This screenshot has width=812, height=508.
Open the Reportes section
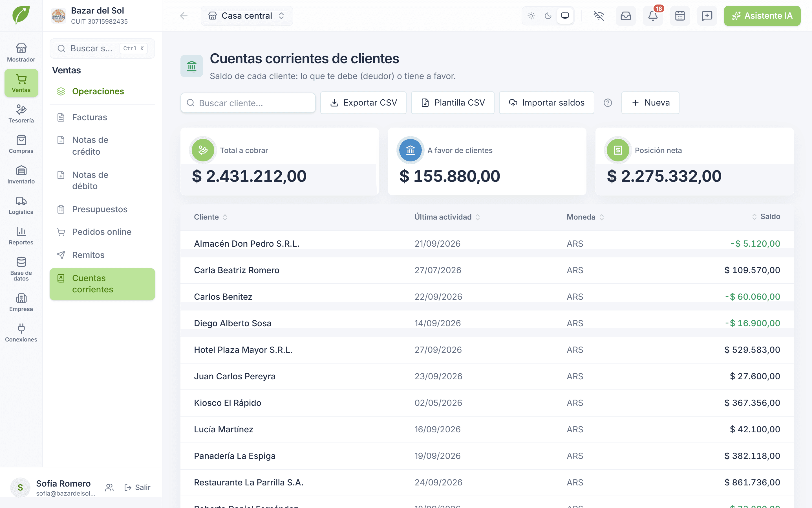coord(21,236)
